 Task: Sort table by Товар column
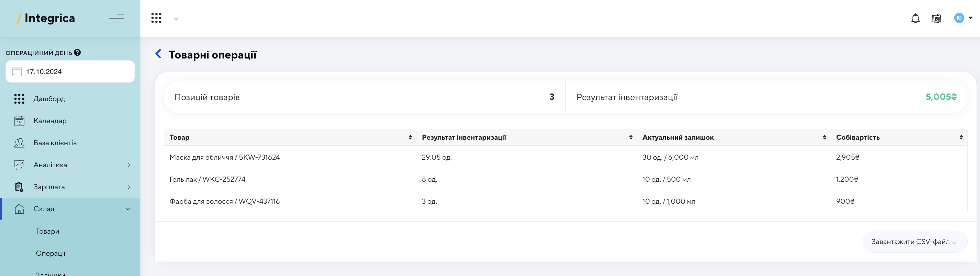[410, 137]
